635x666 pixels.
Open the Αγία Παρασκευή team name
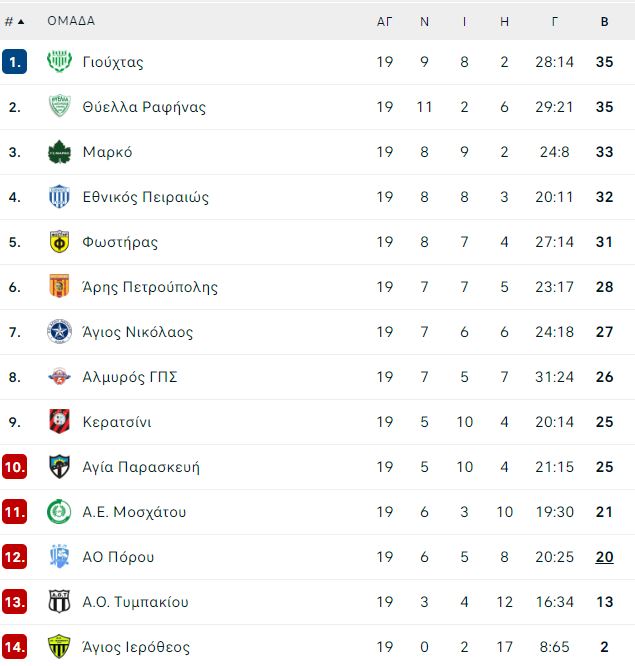pos(141,467)
